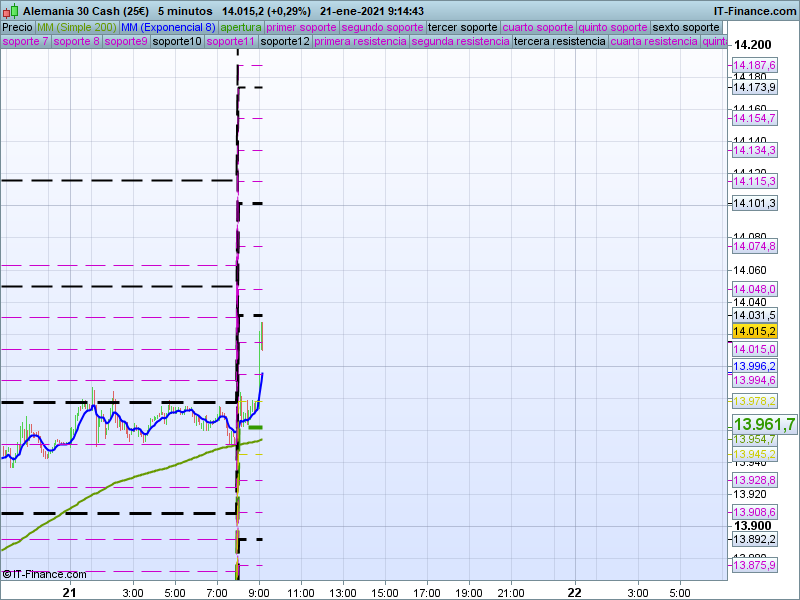Toggle the MM (Exponencial 8) indicator label

pyautogui.click(x=167, y=27)
